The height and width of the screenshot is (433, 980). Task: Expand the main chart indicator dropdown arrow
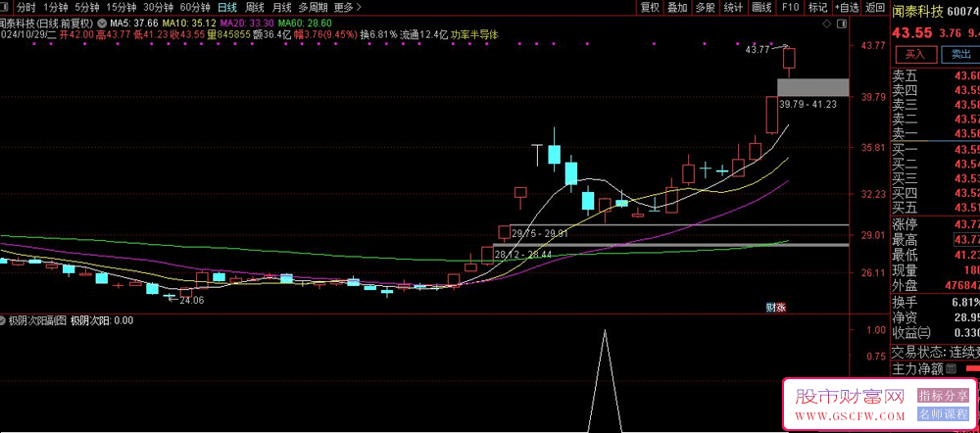(x=102, y=24)
